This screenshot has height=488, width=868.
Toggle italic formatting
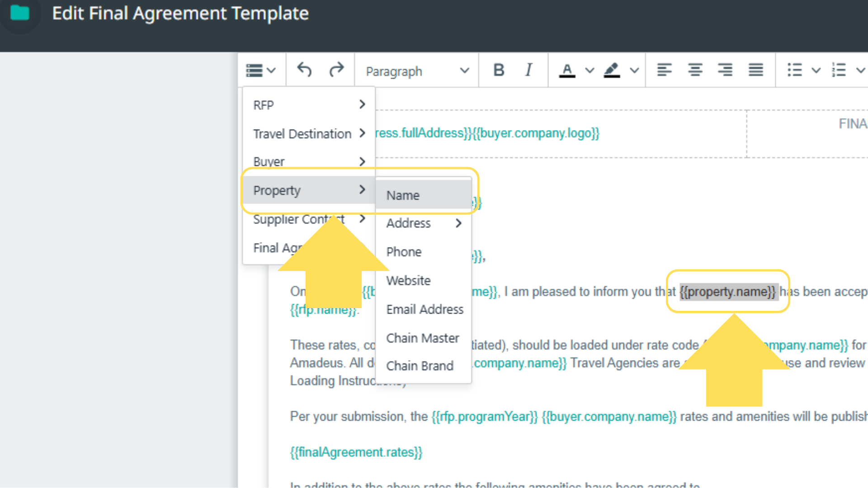tap(528, 70)
